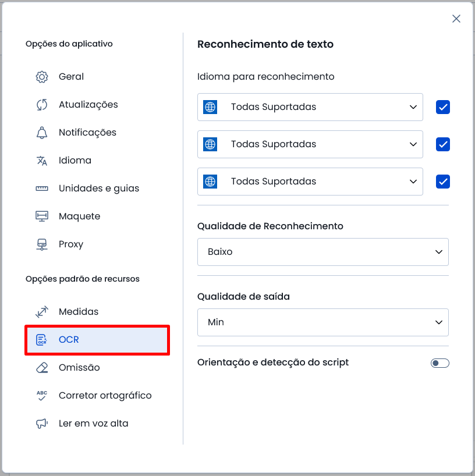475x476 pixels.
Task: Uncheck the first recognition language checkbox
Action: click(443, 107)
